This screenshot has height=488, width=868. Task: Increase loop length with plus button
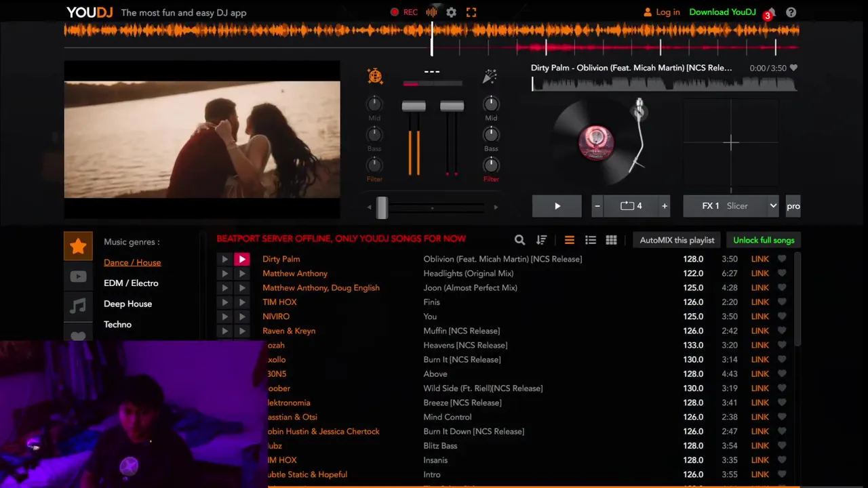pos(665,206)
